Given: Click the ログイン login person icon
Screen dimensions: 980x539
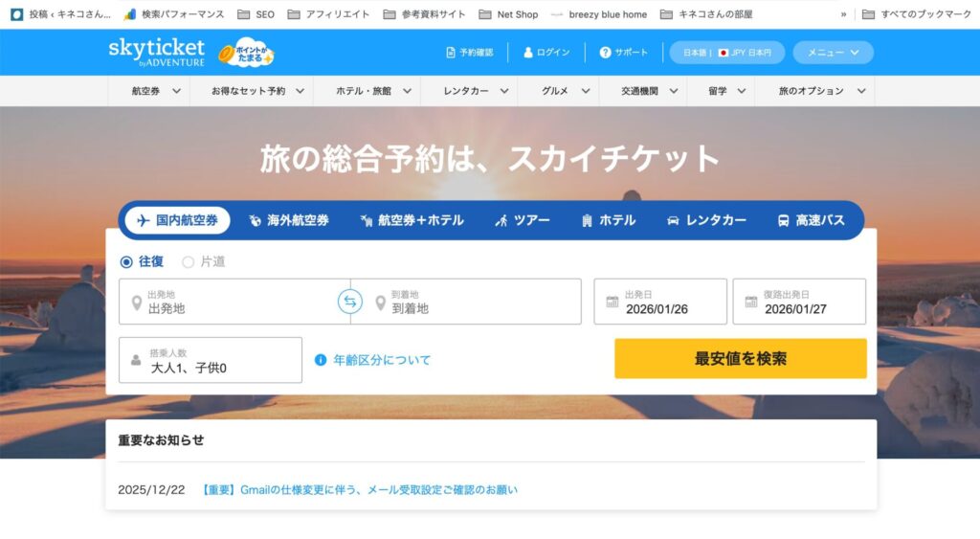Looking at the screenshot, I should pos(528,53).
